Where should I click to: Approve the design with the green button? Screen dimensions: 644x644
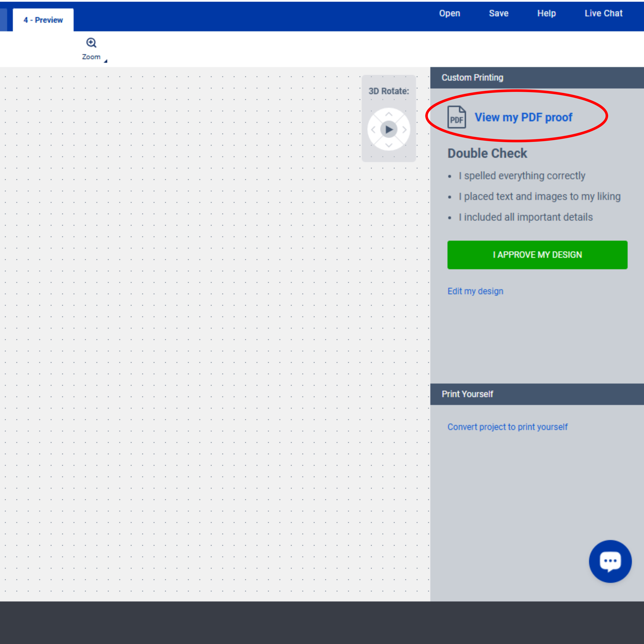pyautogui.click(x=537, y=255)
